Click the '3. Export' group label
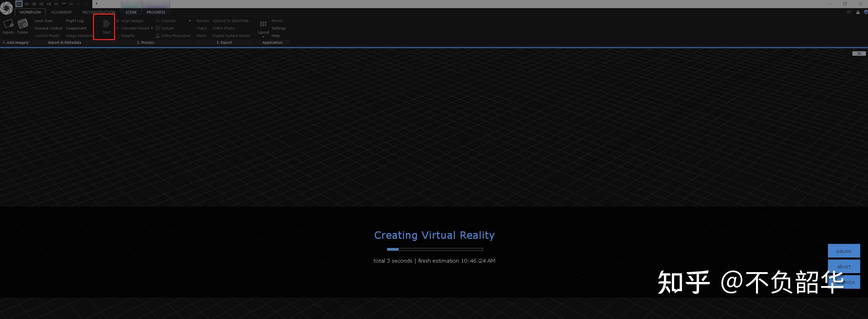The height and width of the screenshot is (319, 868). point(224,42)
